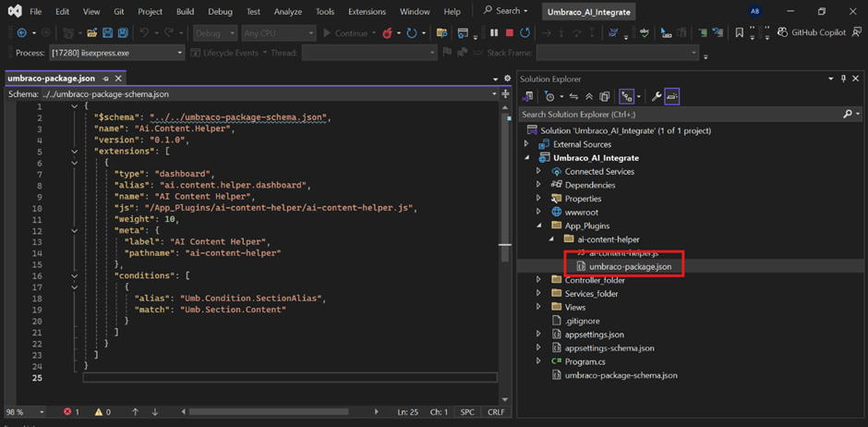Image resolution: width=868 pixels, height=427 pixels.
Task: Open GitHub Copilot from the toolbar
Action: tap(813, 32)
